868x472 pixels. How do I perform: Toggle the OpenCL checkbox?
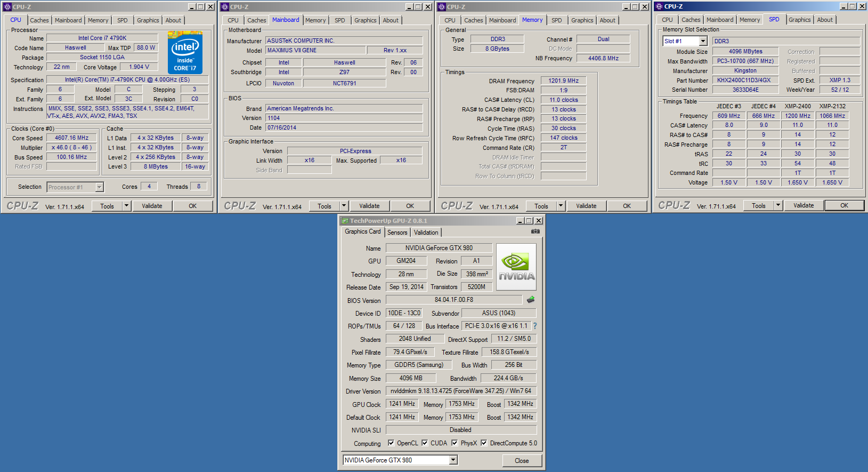pos(391,443)
